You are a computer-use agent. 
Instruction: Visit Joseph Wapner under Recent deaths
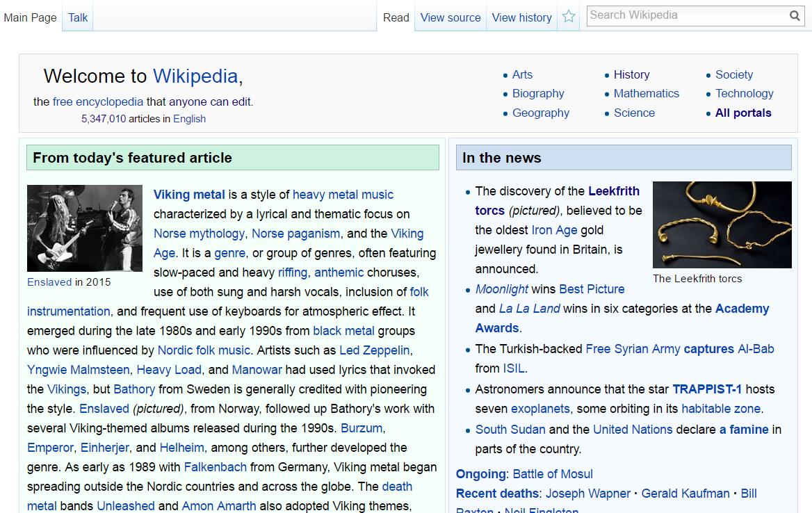(588, 494)
